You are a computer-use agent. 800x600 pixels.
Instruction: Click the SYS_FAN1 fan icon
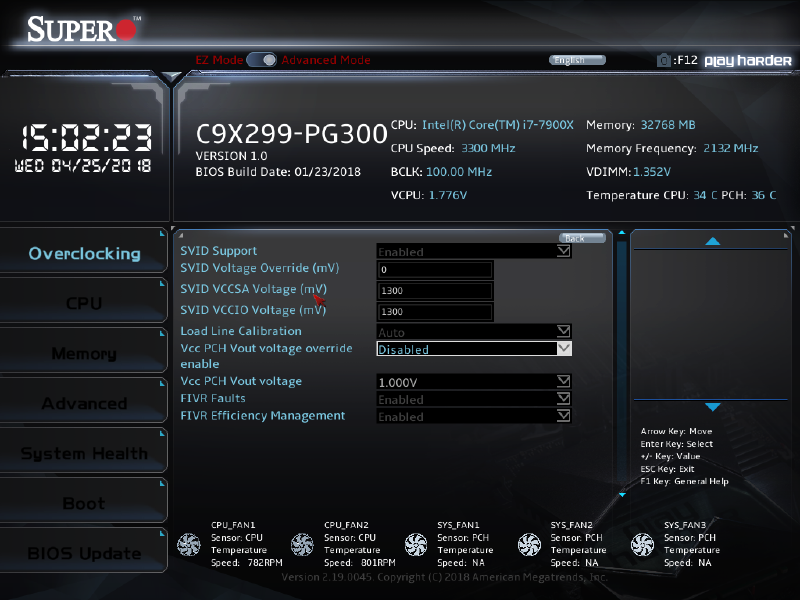416,544
